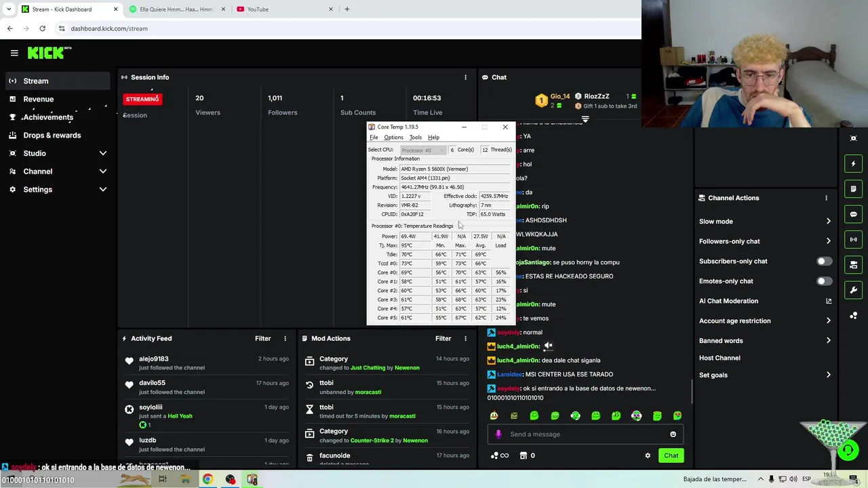Open Tools menu in Core Temp
The image size is (868, 488).
pyautogui.click(x=415, y=138)
